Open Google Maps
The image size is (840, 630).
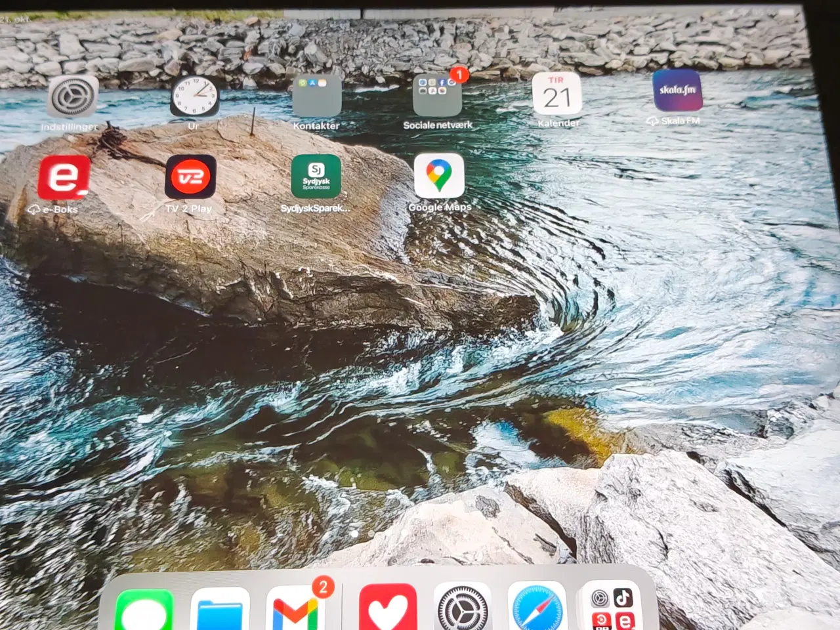439,176
